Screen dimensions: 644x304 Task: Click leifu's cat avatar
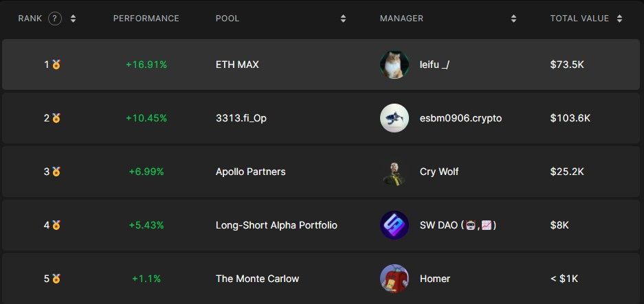click(x=395, y=65)
